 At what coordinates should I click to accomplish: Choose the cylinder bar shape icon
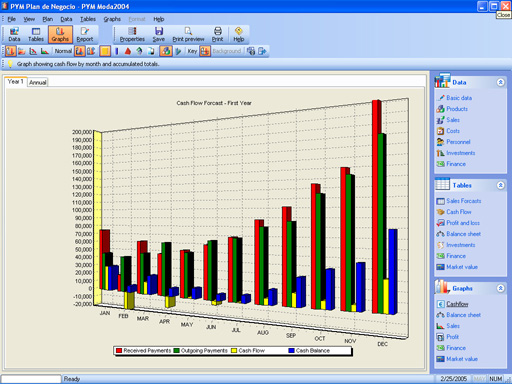pos(117,51)
